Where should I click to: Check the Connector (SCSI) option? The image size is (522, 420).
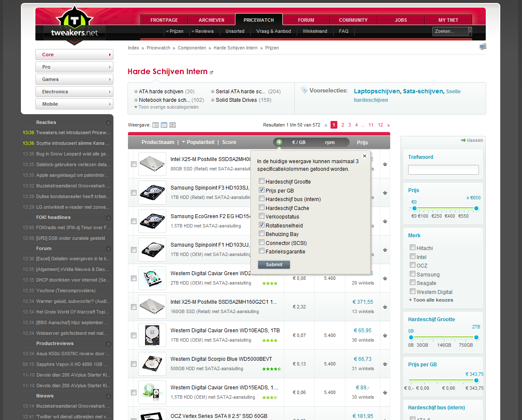pos(262,242)
